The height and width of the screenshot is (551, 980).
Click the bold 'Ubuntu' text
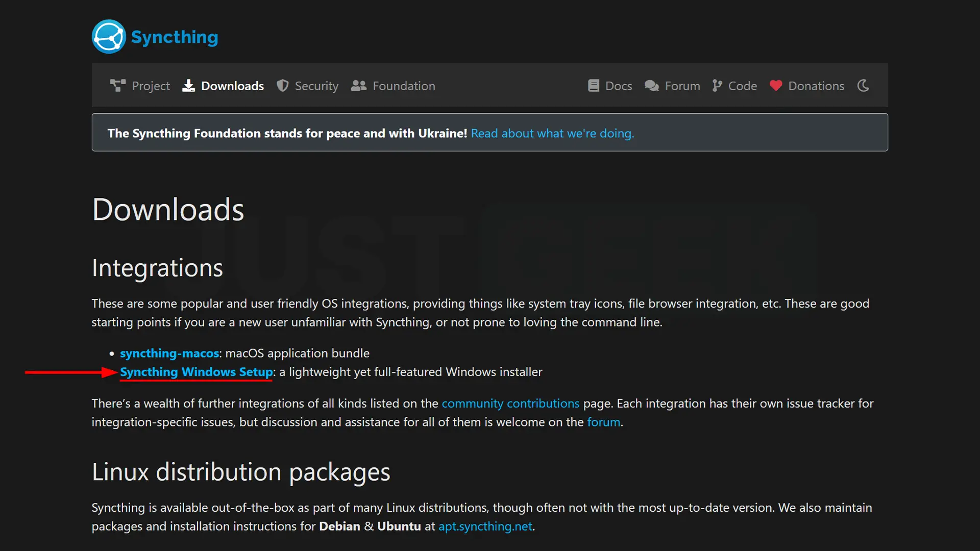click(x=399, y=526)
